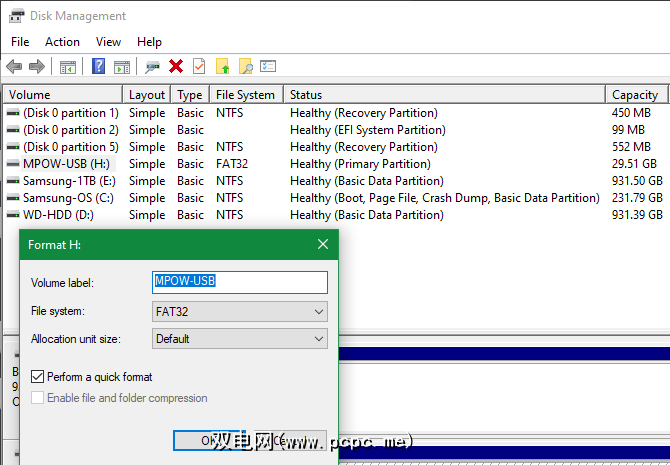This screenshot has height=465, width=670.
Task: Click the folder with magnifier icon
Action: pos(246,67)
